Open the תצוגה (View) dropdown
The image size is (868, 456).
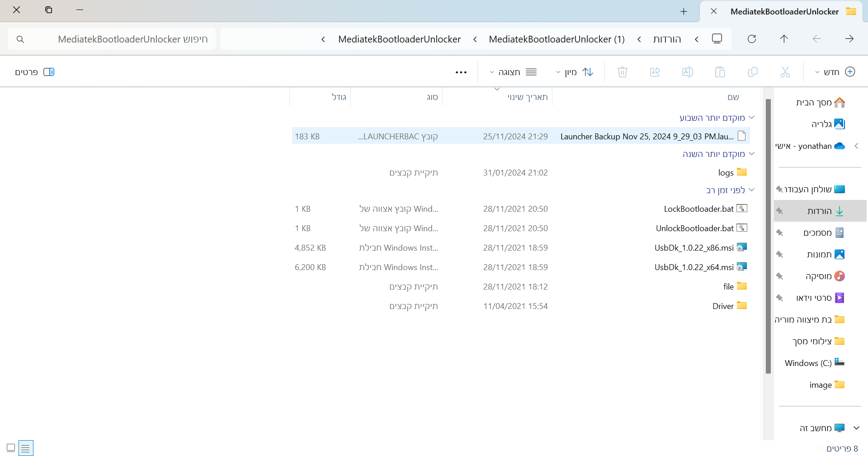coord(513,72)
